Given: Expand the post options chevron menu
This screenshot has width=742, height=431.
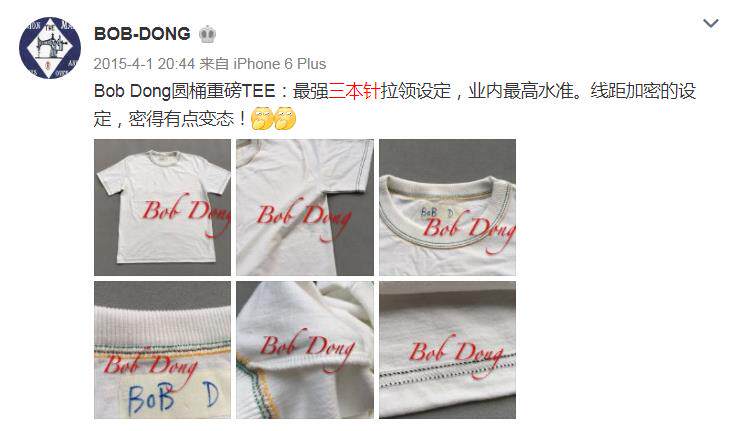Looking at the screenshot, I should click(710, 23).
